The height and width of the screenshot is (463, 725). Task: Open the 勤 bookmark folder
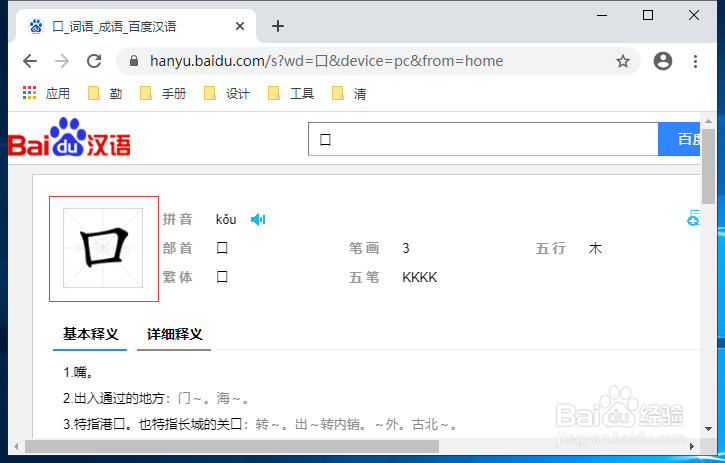coord(105,93)
